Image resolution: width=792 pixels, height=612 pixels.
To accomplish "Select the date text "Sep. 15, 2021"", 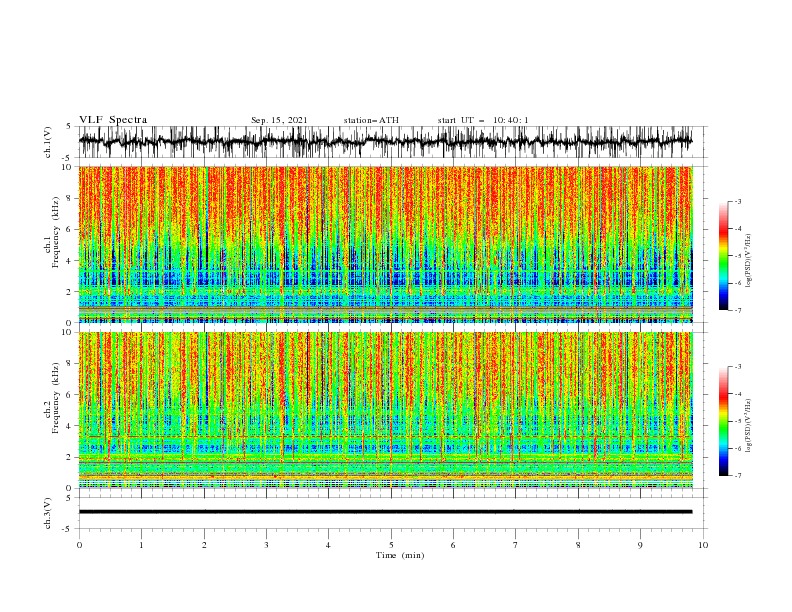I will [279, 120].
